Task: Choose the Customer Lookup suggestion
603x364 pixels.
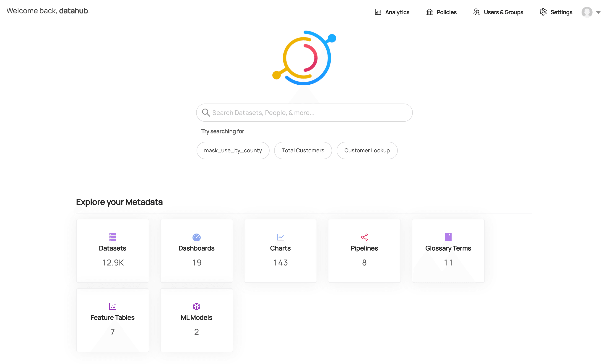Action: pyautogui.click(x=367, y=150)
